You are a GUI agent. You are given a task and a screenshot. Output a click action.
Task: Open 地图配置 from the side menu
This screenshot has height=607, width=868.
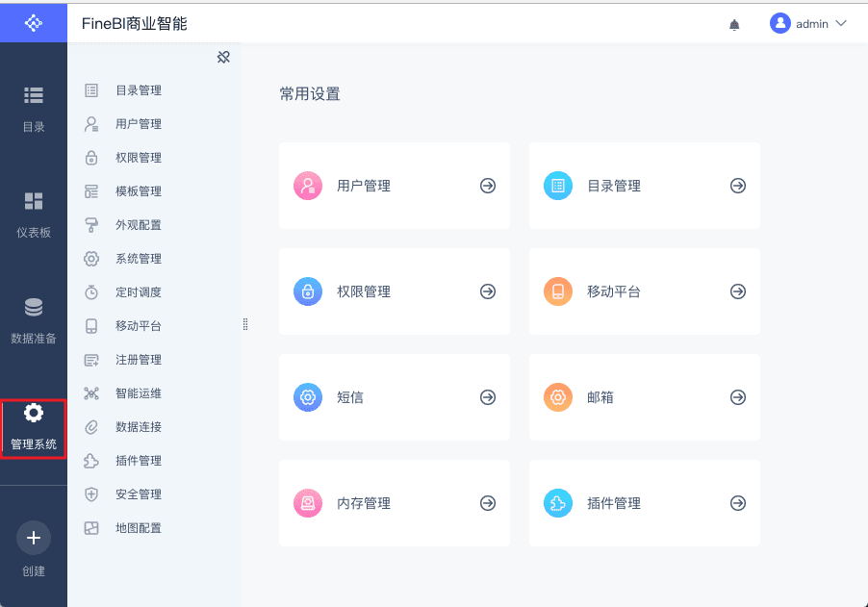coord(138,528)
